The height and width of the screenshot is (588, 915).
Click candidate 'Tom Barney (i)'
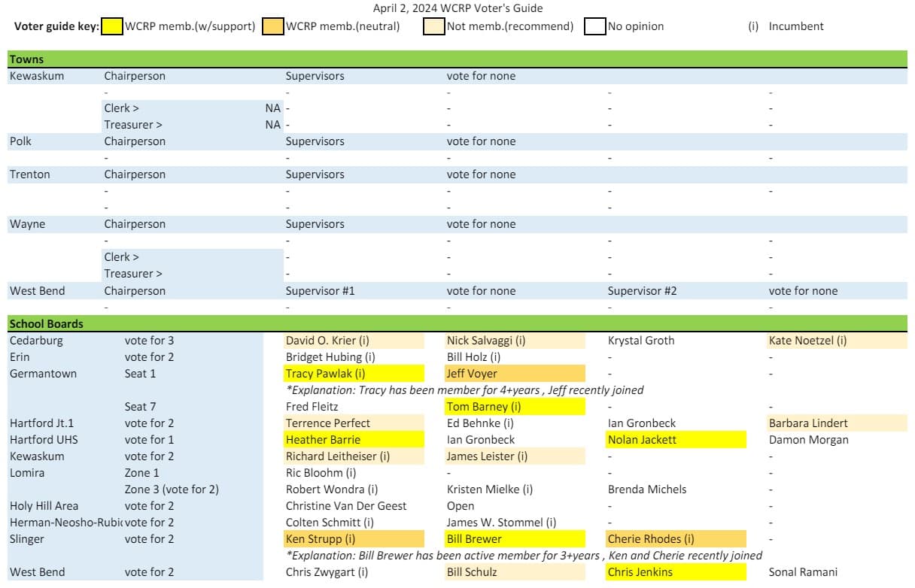(x=515, y=406)
